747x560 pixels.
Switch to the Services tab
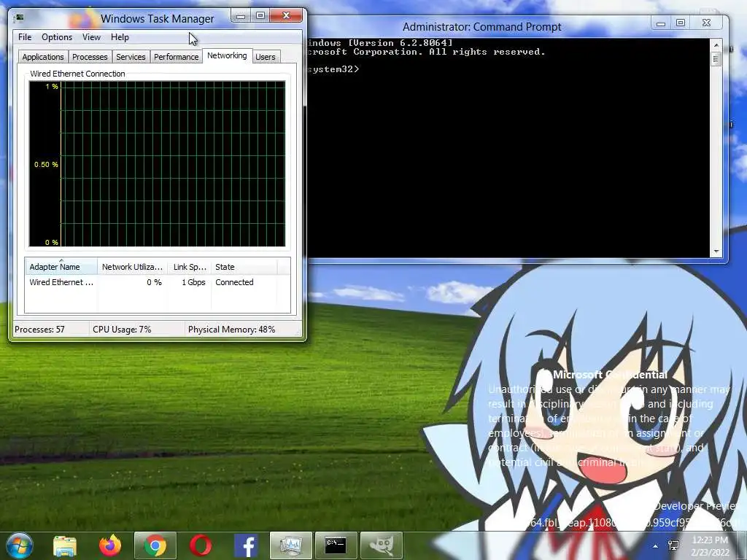pyautogui.click(x=131, y=57)
